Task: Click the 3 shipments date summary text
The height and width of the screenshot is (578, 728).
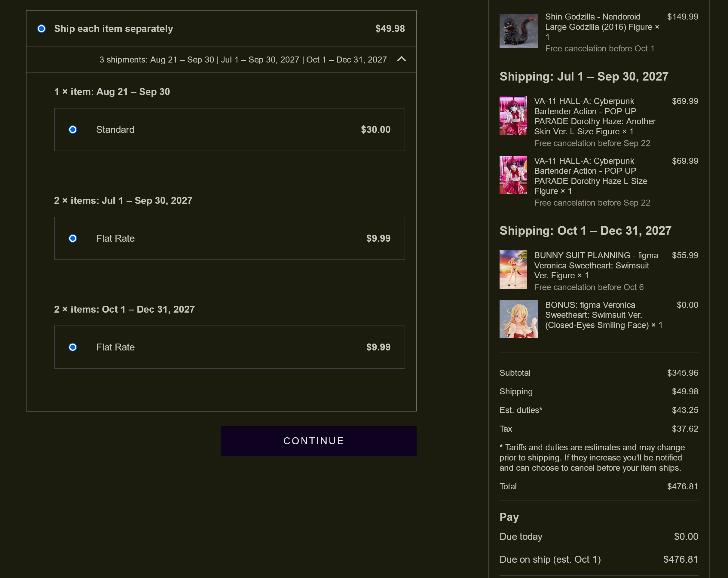Action: click(243, 60)
